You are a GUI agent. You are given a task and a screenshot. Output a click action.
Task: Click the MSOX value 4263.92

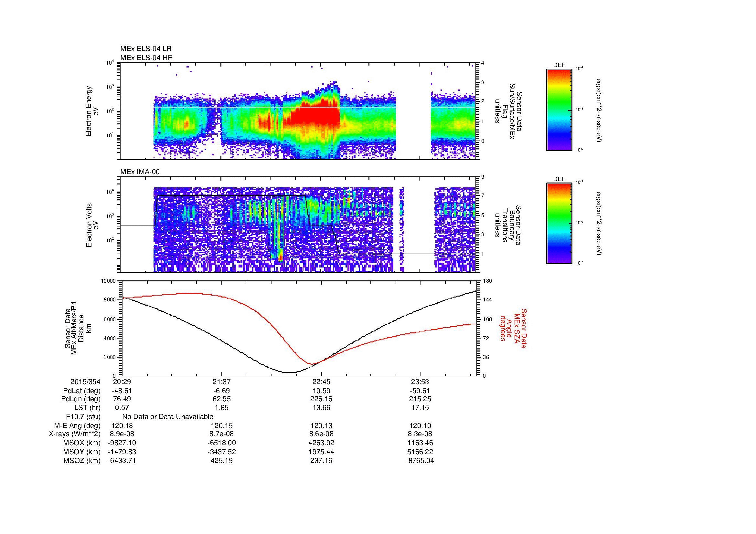coord(321,443)
